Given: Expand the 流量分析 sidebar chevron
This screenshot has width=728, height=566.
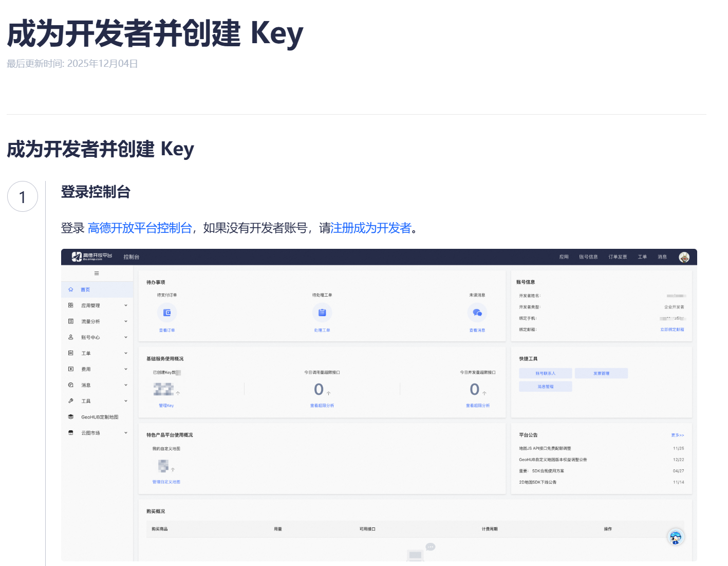Looking at the screenshot, I should click(x=126, y=321).
